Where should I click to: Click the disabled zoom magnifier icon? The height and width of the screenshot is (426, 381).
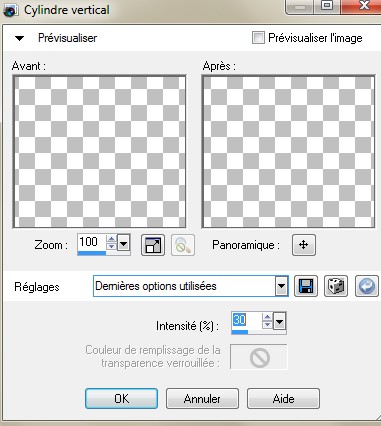183,245
